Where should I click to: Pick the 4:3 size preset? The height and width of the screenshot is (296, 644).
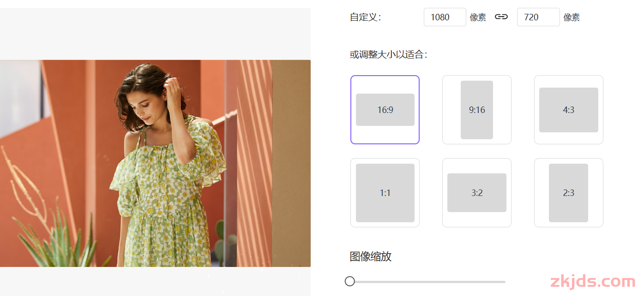569,110
